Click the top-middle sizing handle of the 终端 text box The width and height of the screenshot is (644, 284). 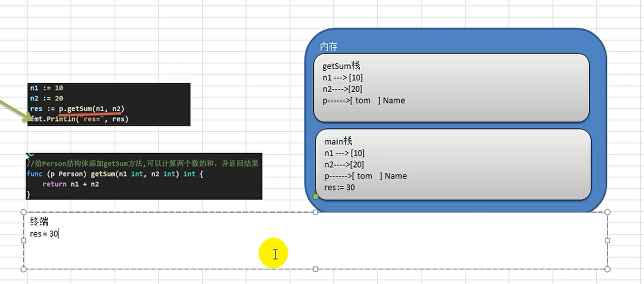[315, 212]
